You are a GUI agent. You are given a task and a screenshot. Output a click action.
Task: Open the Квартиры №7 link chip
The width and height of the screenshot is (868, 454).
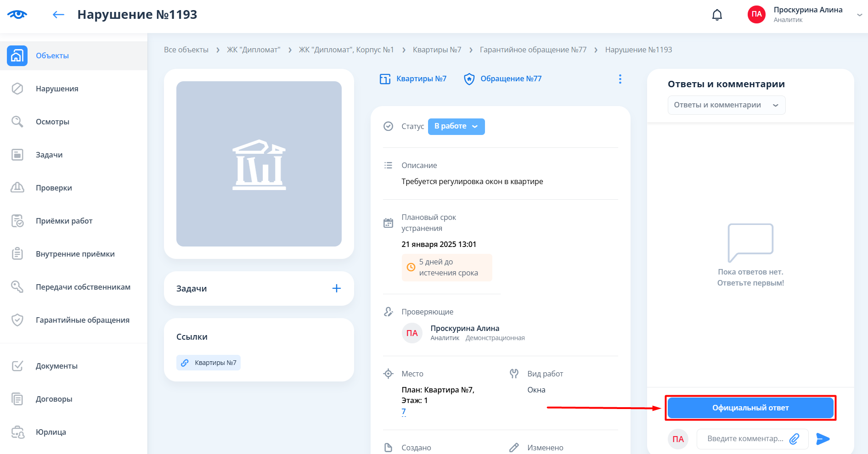tap(209, 363)
